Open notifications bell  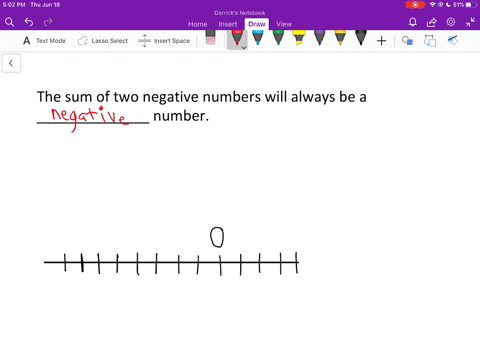click(413, 22)
